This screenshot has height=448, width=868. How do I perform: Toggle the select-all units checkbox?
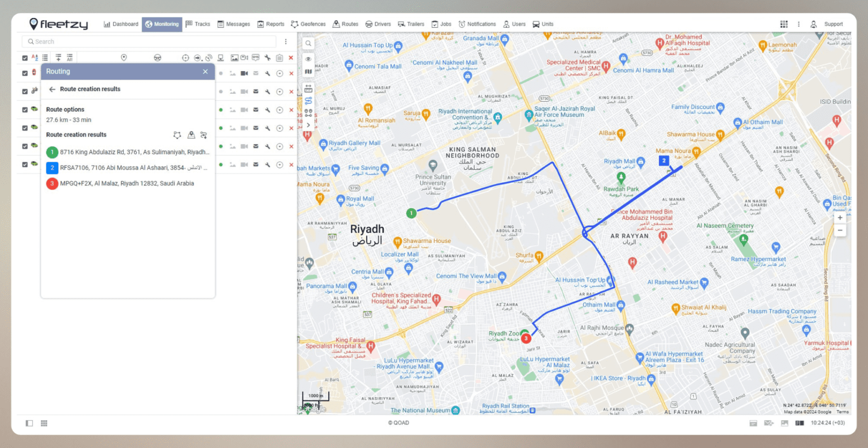pos(25,58)
